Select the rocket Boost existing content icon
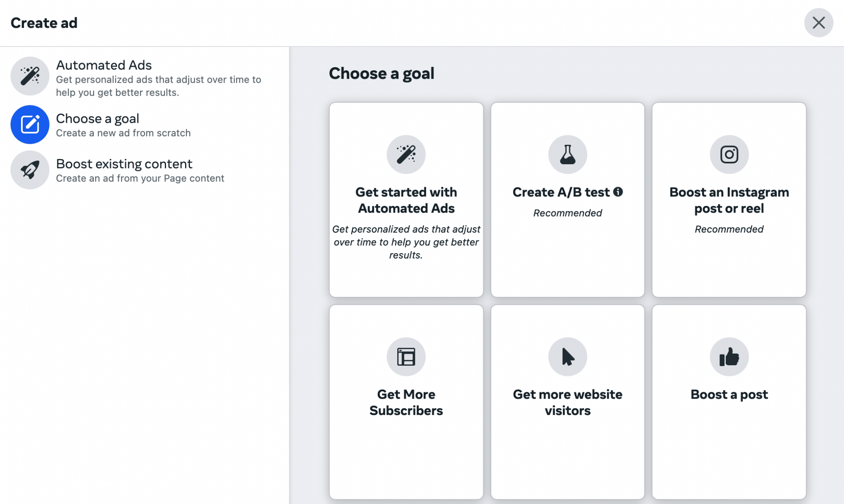This screenshot has width=844, height=504. 30,170
